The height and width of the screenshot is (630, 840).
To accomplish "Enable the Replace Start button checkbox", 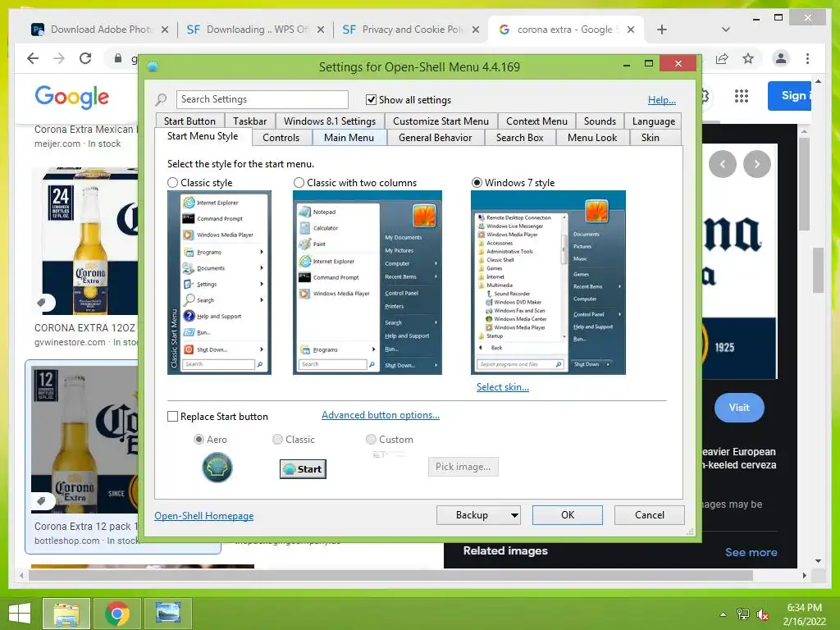I will coord(172,416).
